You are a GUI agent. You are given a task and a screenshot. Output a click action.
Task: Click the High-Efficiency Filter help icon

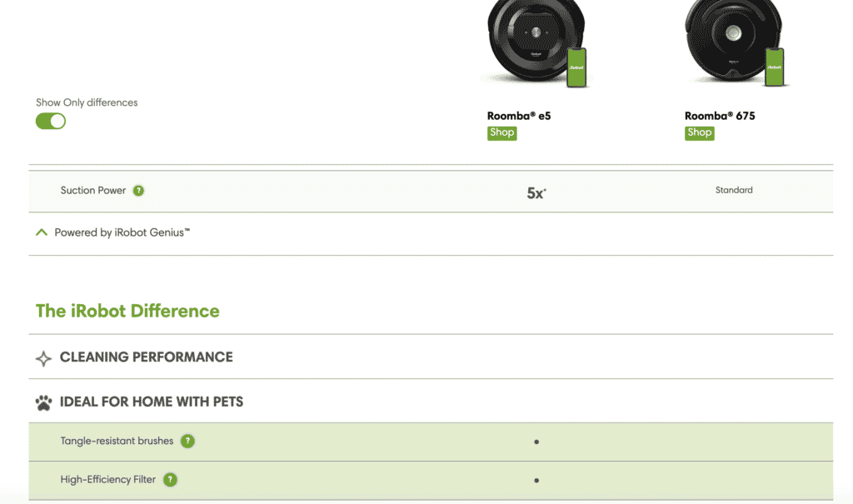coord(170,480)
